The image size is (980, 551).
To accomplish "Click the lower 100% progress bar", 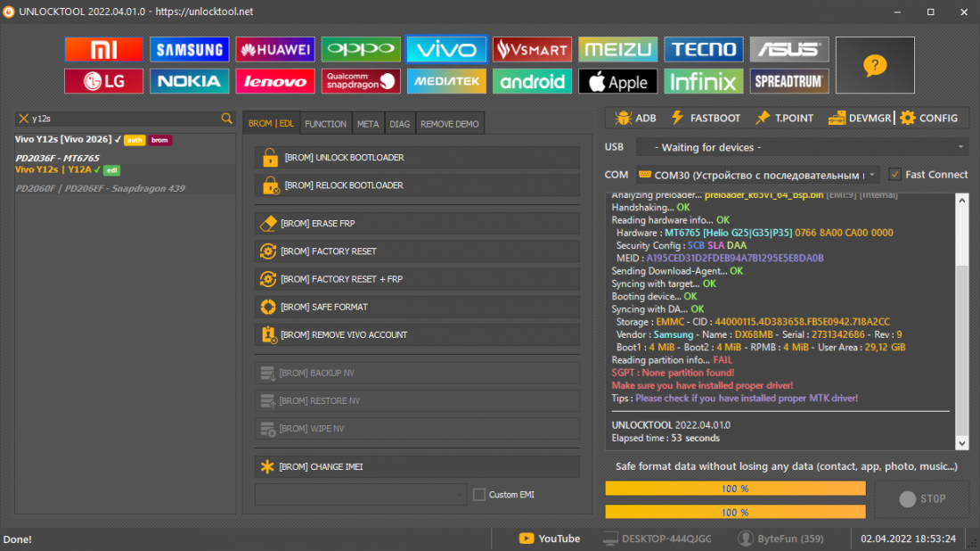I will click(736, 513).
